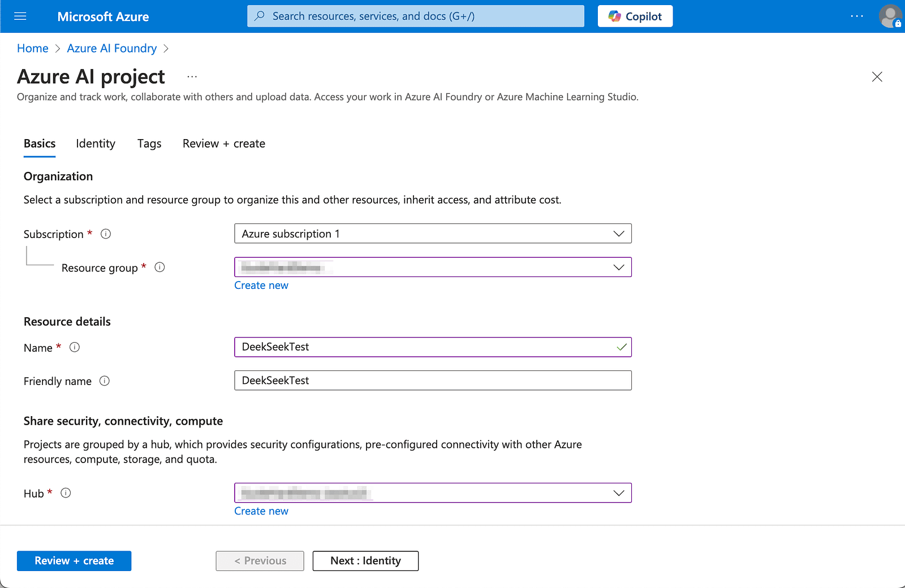Click the green validation checkmark in Name field

[x=622, y=347]
